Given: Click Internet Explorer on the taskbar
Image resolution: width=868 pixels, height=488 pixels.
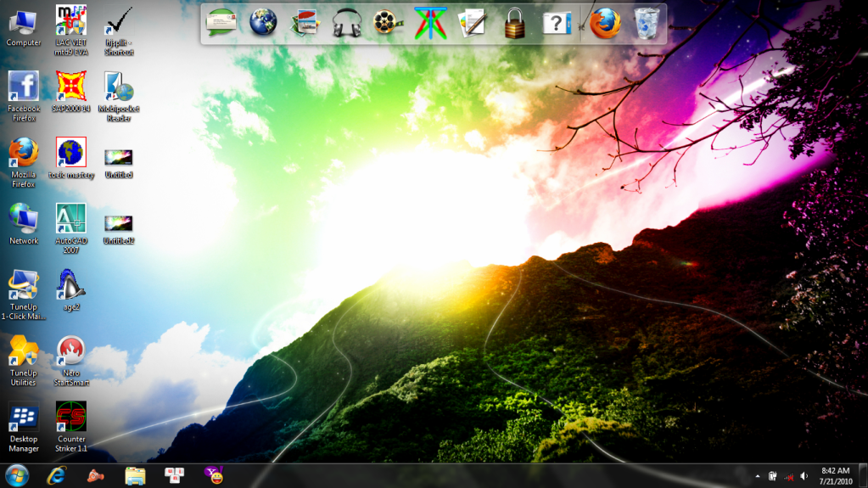Looking at the screenshot, I should pos(57,475).
